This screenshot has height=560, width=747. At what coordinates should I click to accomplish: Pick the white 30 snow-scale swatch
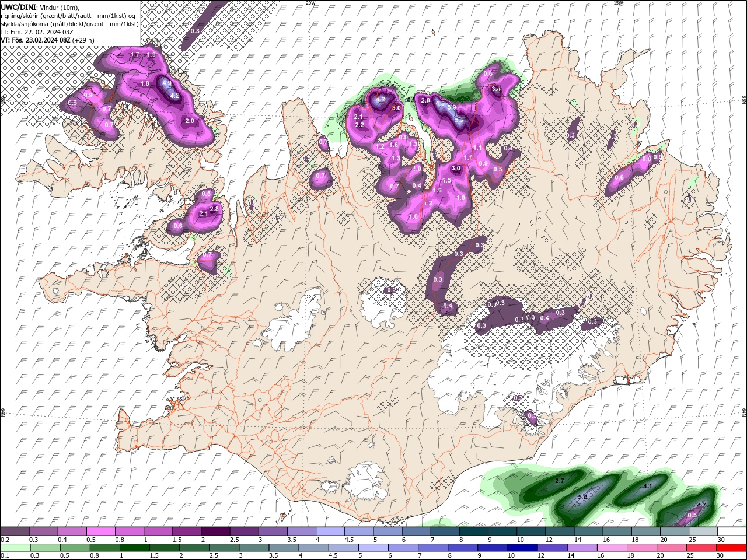(x=732, y=531)
